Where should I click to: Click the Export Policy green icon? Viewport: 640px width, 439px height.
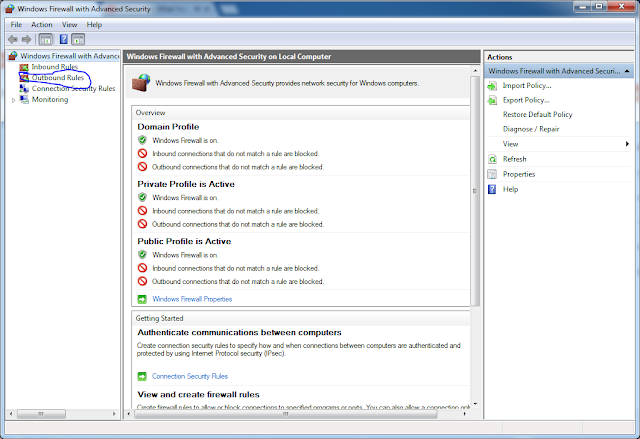492,100
